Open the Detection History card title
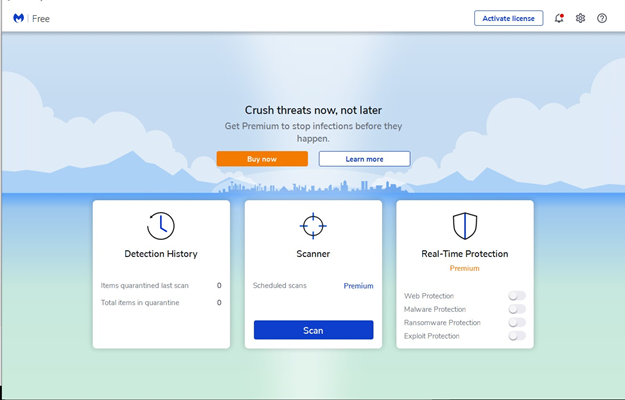625x400 pixels. click(161, 254)
